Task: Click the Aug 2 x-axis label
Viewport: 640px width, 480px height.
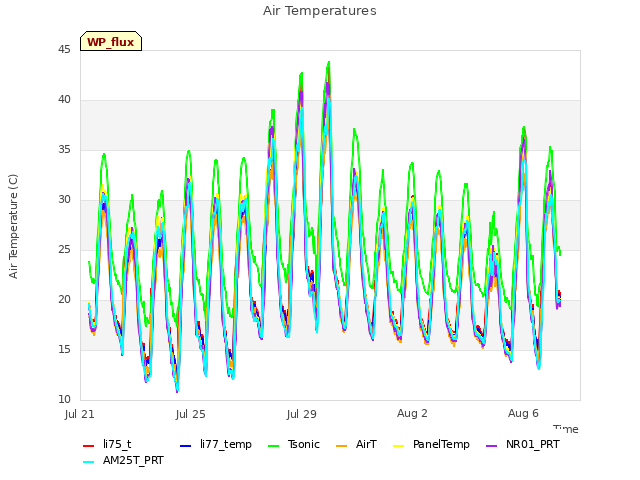Action: click(x=412, y=413)
